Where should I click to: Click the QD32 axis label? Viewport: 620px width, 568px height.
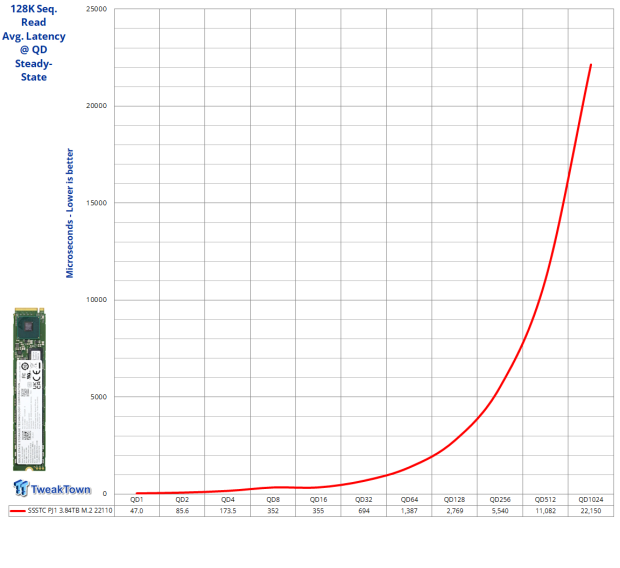(364, 500)
